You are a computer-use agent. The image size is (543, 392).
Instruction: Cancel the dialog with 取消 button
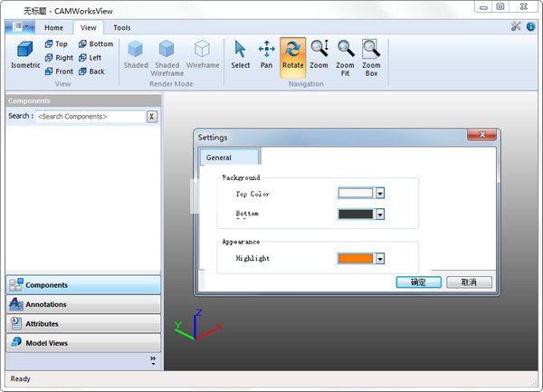[x=469, y=282]
